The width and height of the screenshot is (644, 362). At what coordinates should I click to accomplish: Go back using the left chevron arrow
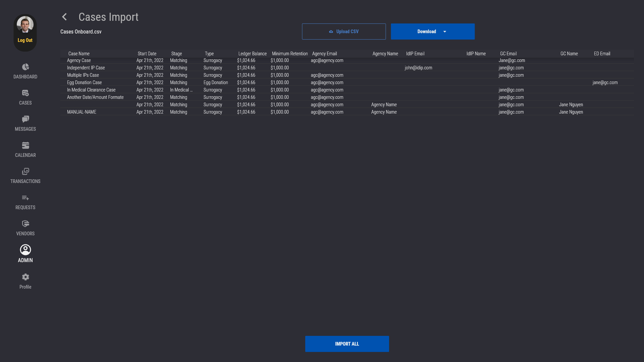click(x=64, y=17)
